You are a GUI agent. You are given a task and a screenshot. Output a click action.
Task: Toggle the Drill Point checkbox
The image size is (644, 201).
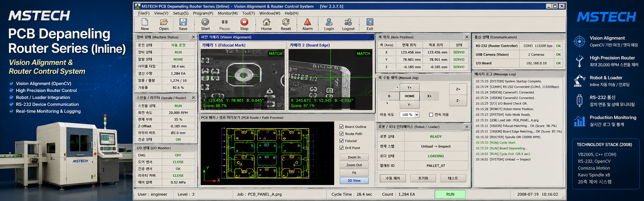coord(342,148)
